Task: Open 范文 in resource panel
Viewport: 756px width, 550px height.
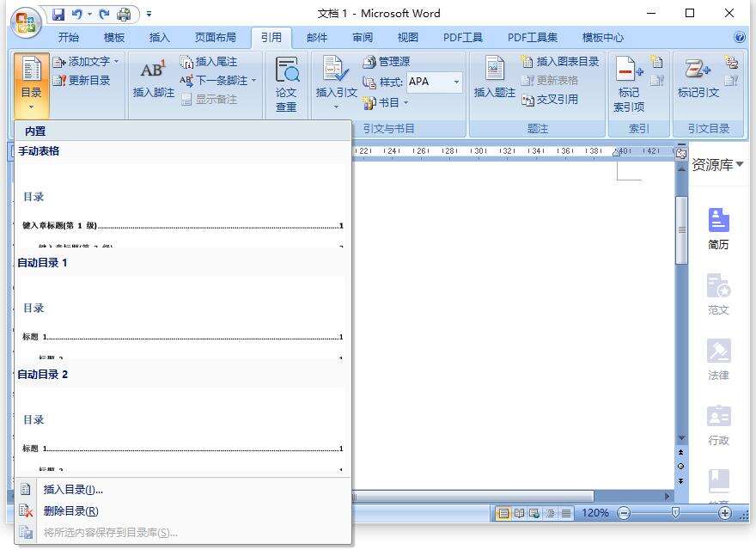Action: (x=718, y=294)
